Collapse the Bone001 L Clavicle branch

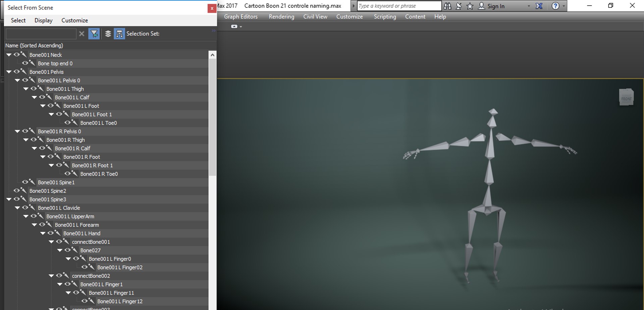tap(17, 208)
